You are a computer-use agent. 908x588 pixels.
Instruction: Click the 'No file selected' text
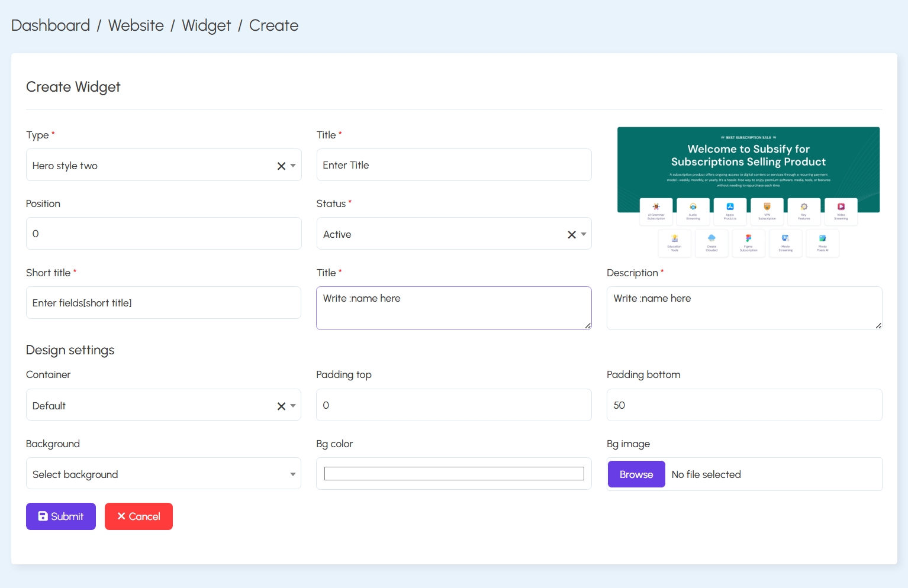pos(706,474)
